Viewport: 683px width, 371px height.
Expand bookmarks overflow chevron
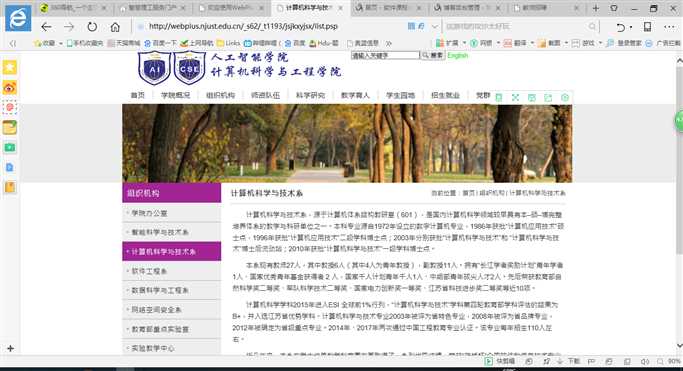[389, 43]
